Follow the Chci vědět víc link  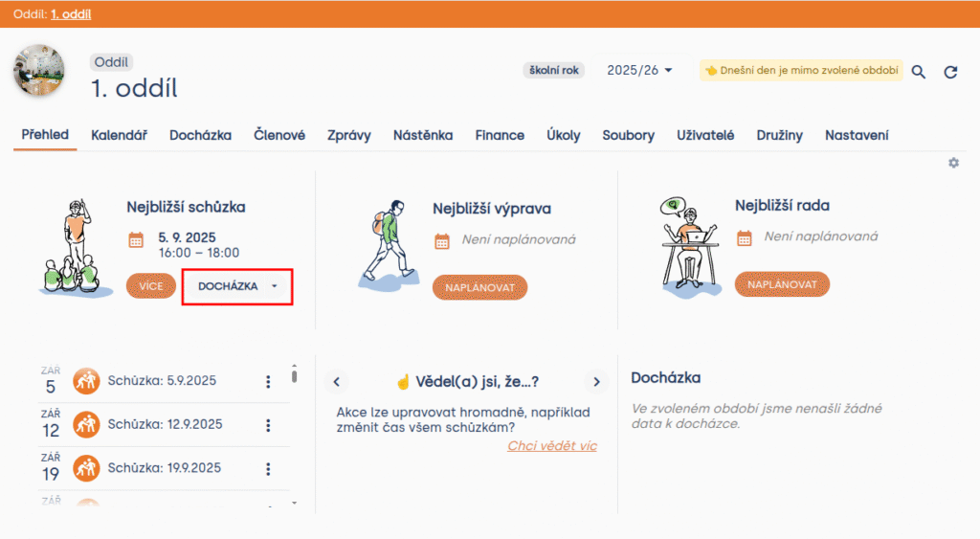pyautogui.click(x=552, y=446)
